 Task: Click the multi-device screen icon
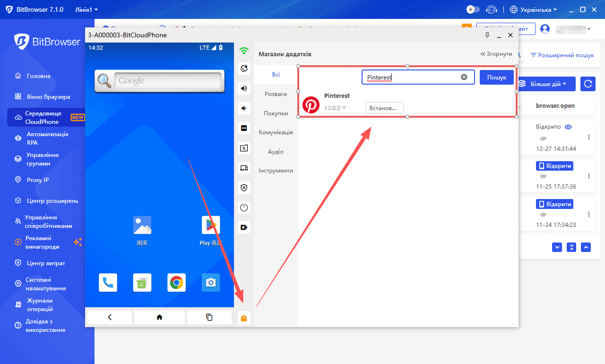pos(244,168)
